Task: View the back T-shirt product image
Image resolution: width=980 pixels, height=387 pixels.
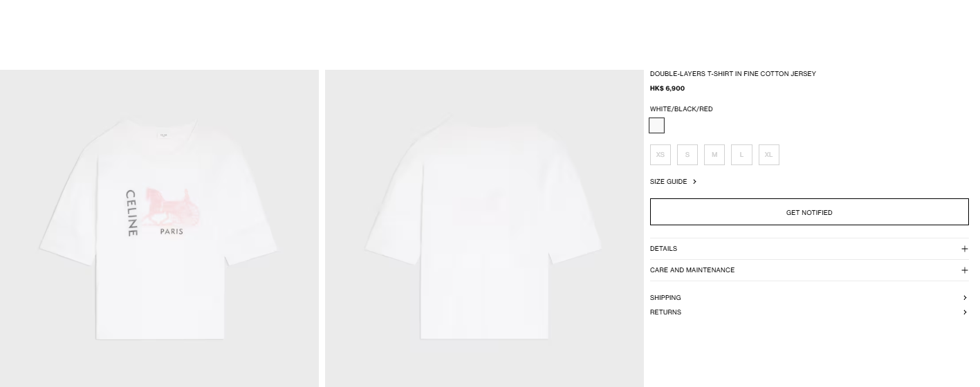Action: 484,229
